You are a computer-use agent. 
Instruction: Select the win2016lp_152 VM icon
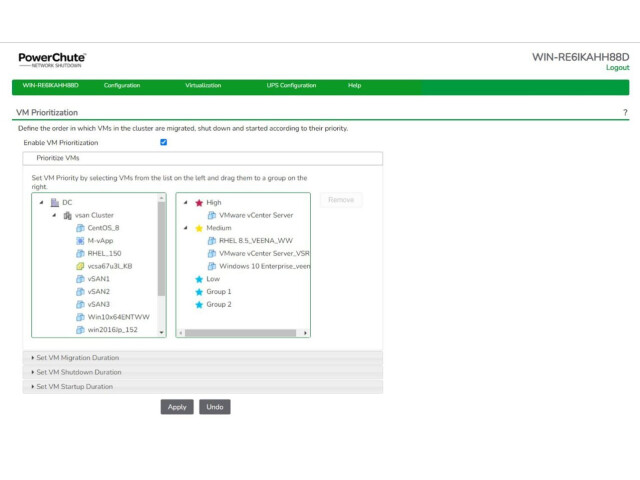click(80, 330)
